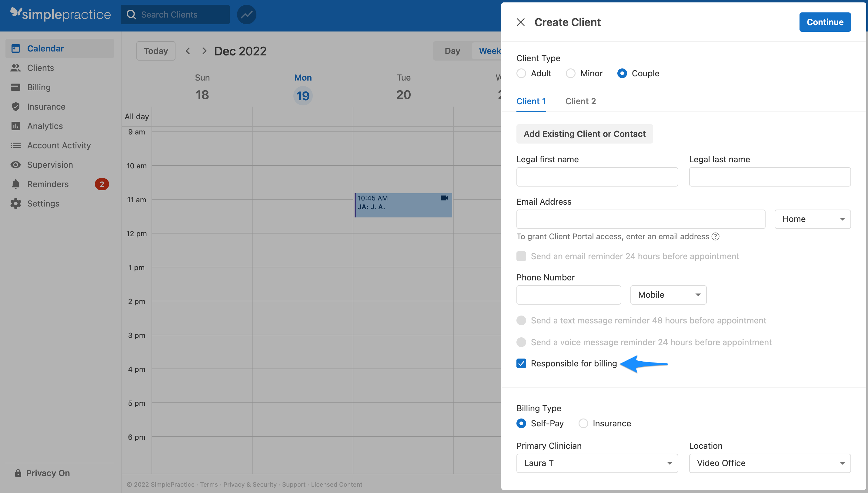
Task: Switch calendar to Day view
Action: 452,51
